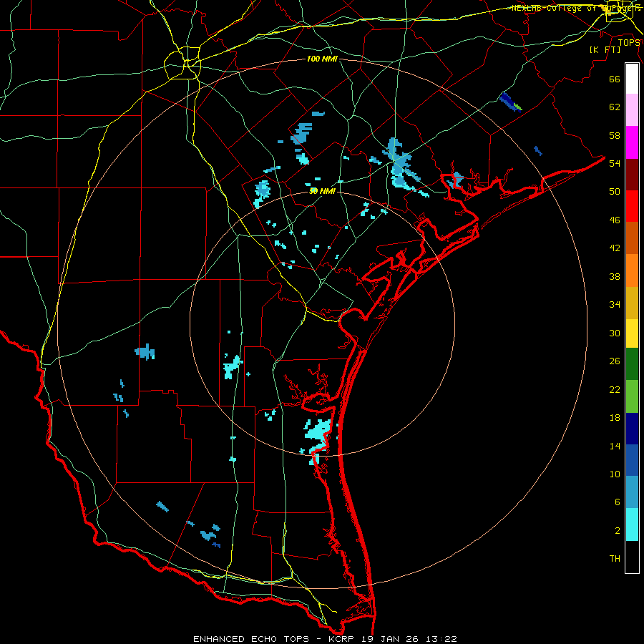Viewport: 644px width, 644px height.
Task: Click the NEXLAB-College of DuPage credit text
Action: [x=575, y=8]
